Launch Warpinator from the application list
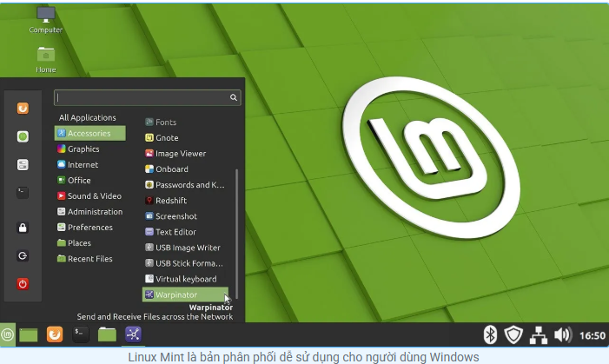Viewport: 609px width, 364px height. pos(185,295)
